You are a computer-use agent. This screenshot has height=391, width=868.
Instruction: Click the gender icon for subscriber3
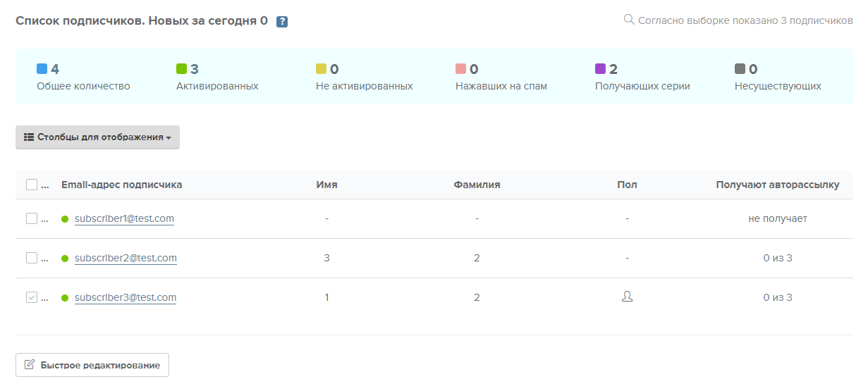[x=627, y=297]
